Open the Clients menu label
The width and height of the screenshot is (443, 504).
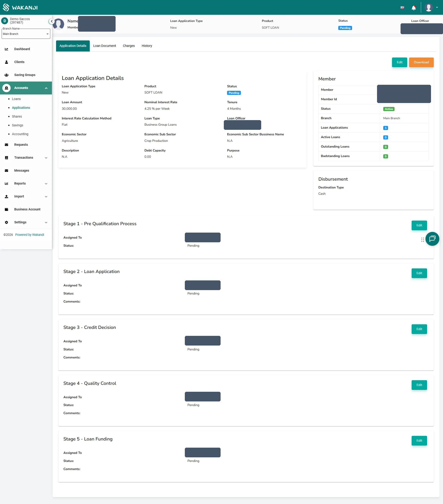[x=19, y=62]
